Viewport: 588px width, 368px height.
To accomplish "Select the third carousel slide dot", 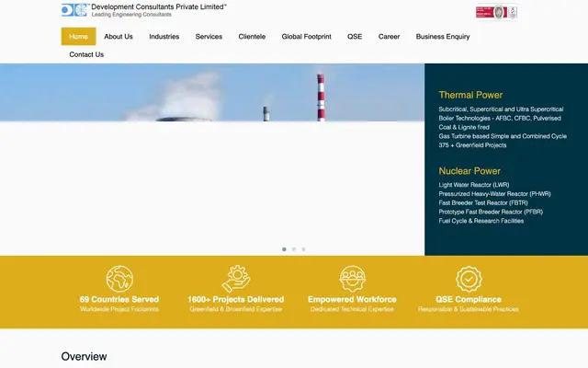I will coord(304,249).
